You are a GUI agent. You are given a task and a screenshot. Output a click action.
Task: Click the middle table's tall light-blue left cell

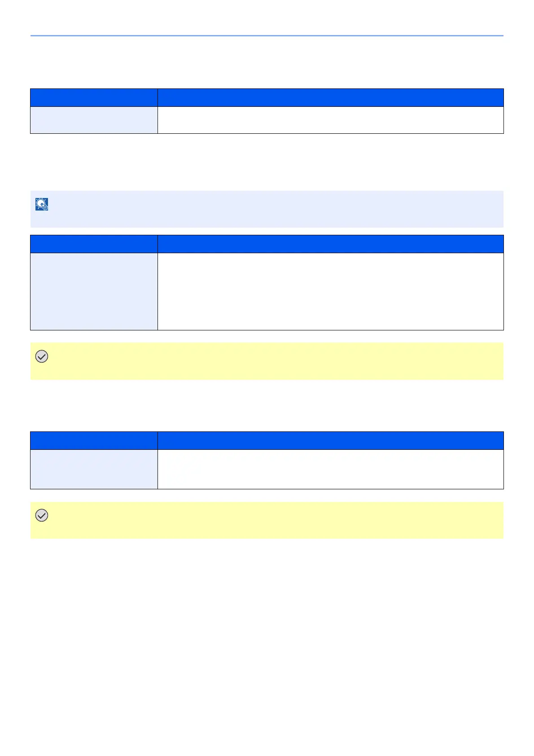[x=94, y=291]
